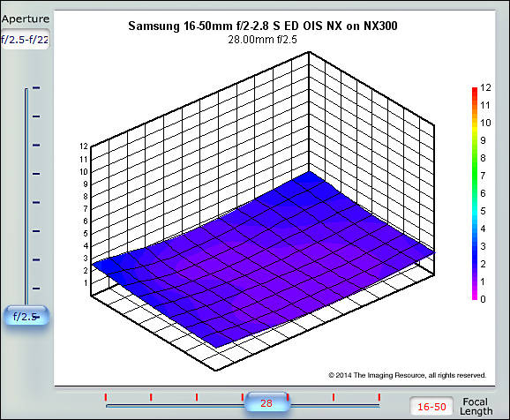Click the second red focal tick from the right
Screen dimensions: 510x420
pyautogui.click(x=334, y=397)
